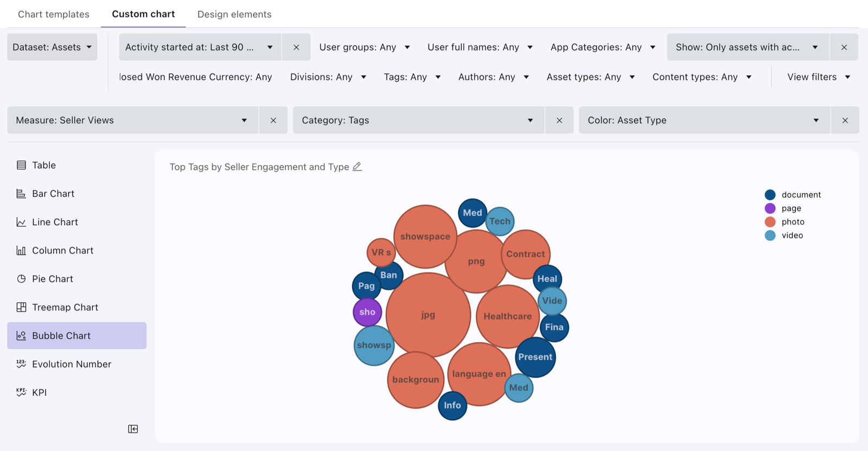868x451 pixels.
Task: Select the Line Chart icon
Action: (x=21, y=222)
